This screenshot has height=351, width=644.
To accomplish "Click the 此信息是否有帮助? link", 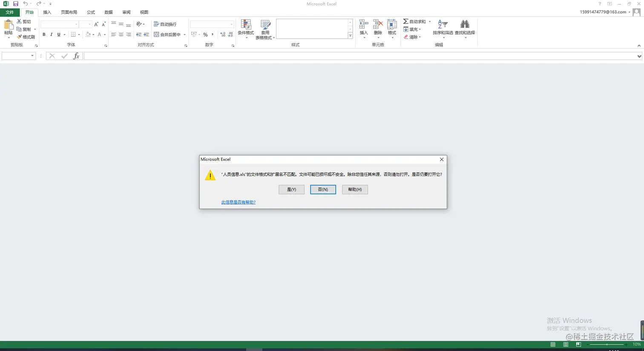I will (239, 202).
